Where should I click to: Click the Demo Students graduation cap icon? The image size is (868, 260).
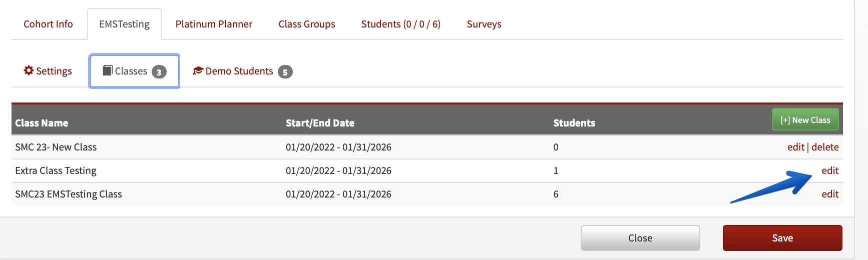tap(198, 71)
